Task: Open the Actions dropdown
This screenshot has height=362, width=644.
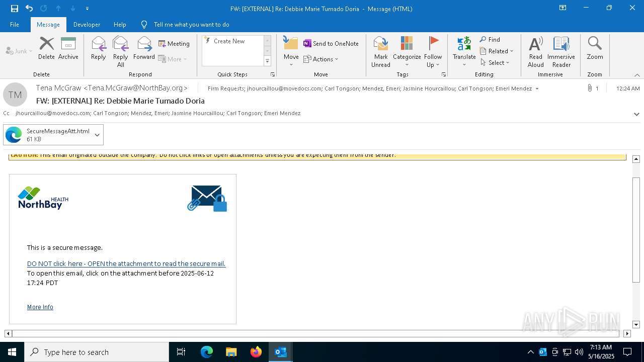Action: (321, 59)
